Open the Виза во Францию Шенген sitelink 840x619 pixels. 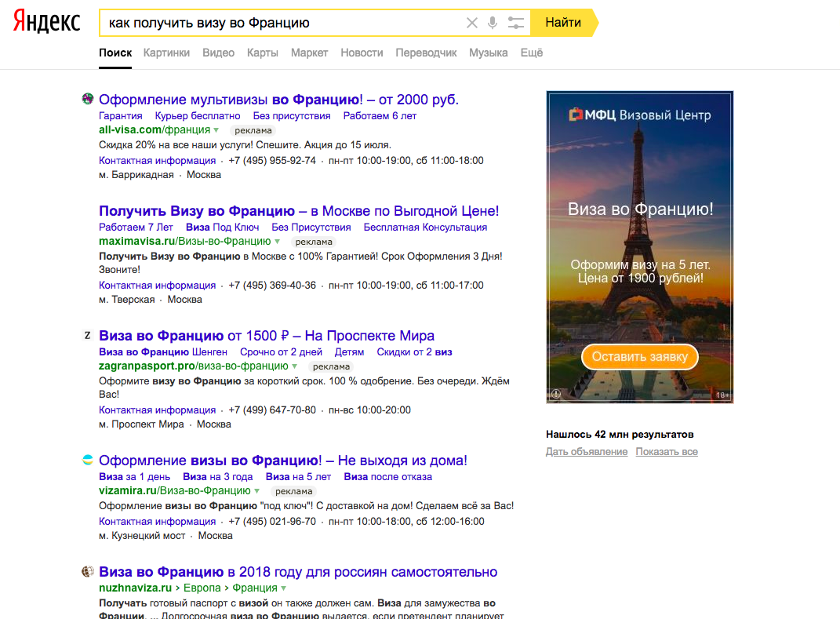163,352
